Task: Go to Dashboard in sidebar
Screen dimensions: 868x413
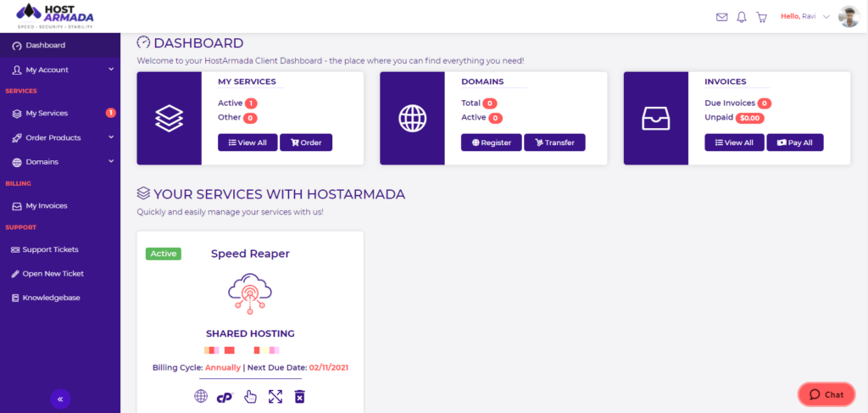Action: point(60,46)
